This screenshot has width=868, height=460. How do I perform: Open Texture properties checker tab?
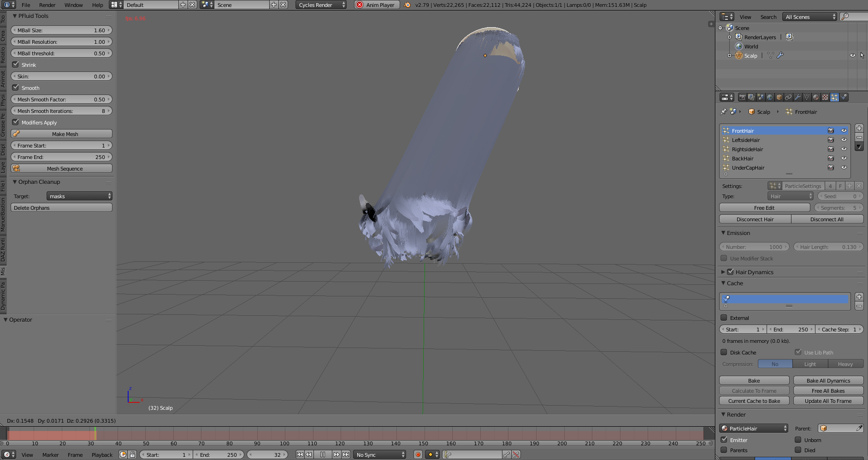coord(825,97)
